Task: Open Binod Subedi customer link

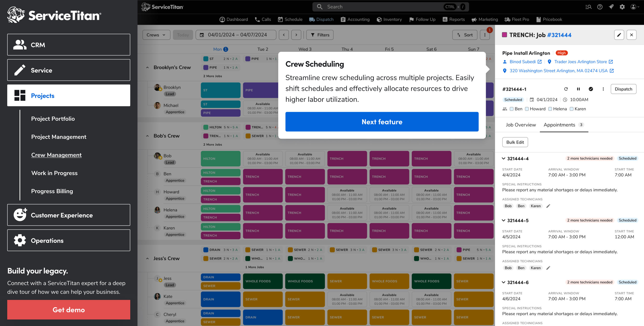Action: [x=522, y=62]
